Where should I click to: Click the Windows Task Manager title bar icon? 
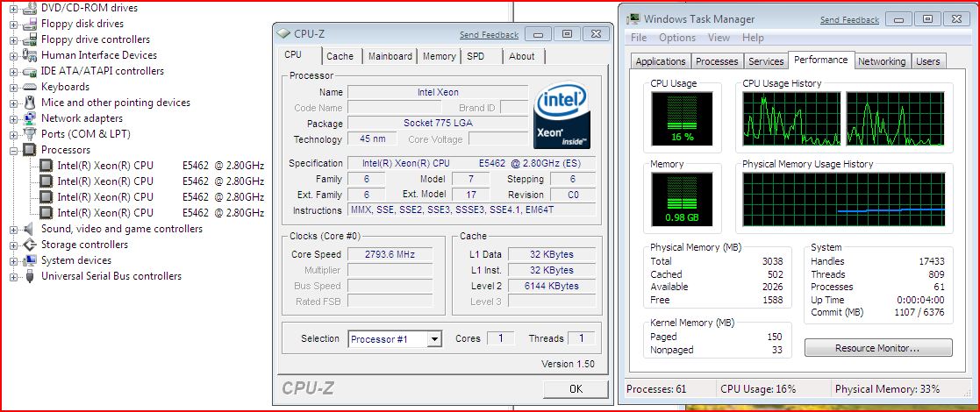click(x=633, y=19)
